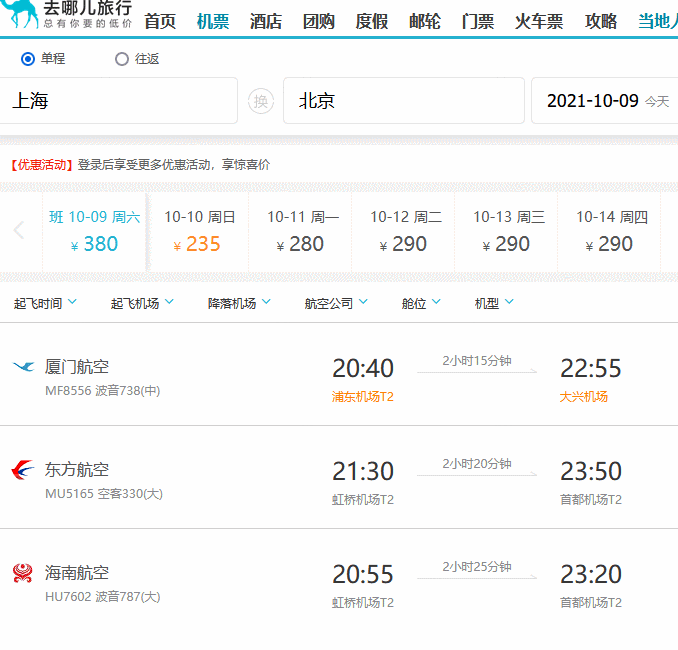
Task: Click the 23:20 arrival time
Action: (x=591, y=574)
